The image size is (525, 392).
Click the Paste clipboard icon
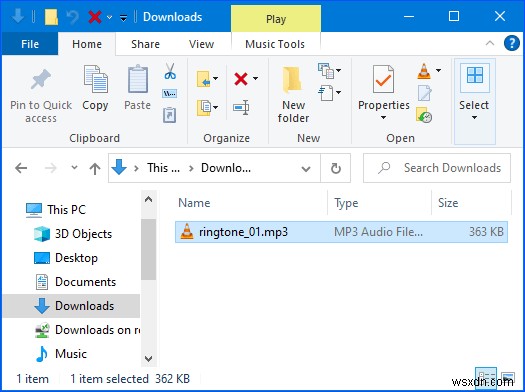[x=138, y=79]
